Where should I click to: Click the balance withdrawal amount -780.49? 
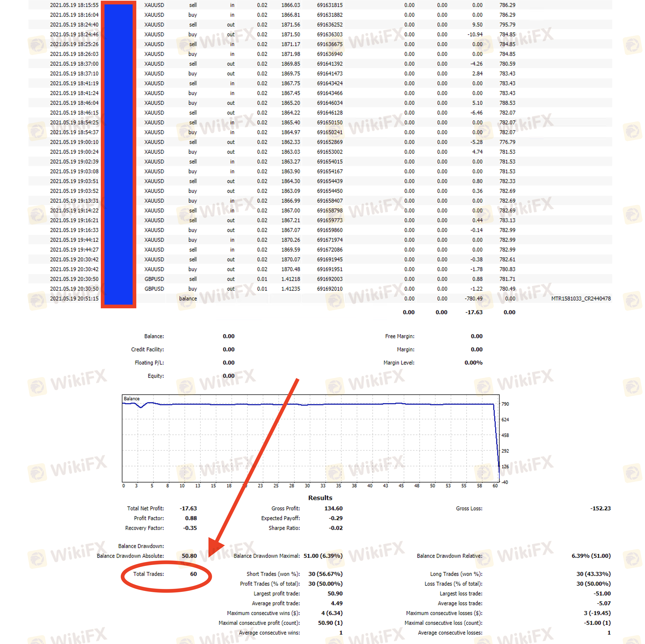click(473, 299)
